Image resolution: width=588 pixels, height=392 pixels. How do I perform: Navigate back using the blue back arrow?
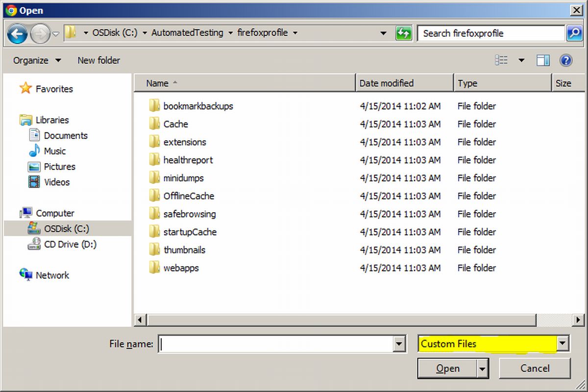[18, 33]
